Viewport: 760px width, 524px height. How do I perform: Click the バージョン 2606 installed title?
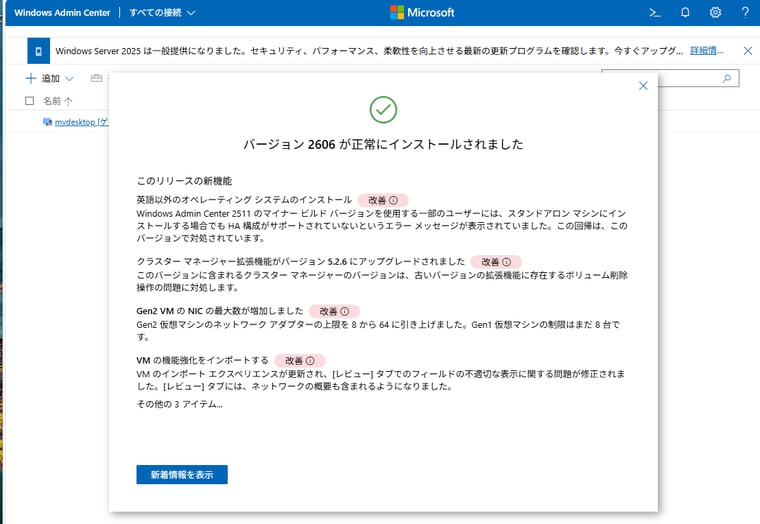[x=383, y=144]
